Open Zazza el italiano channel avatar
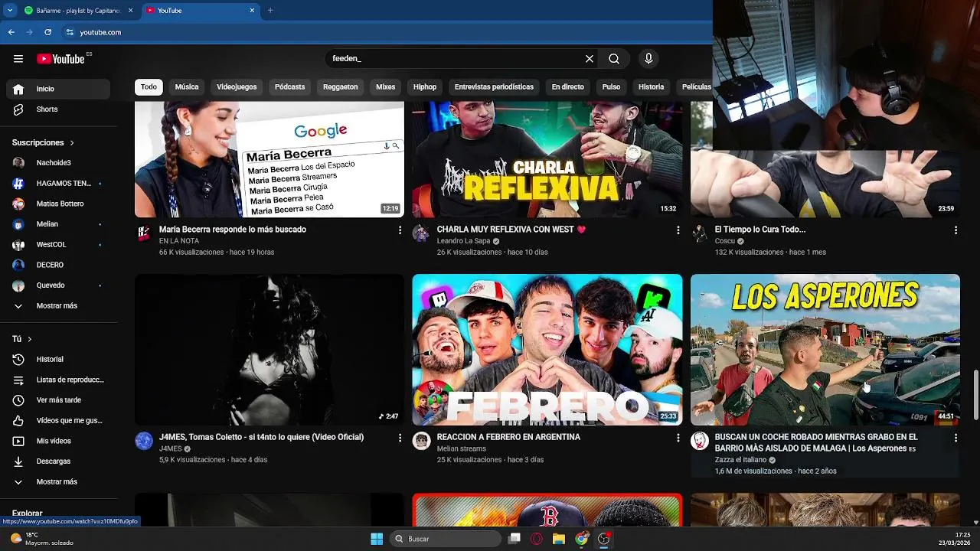The image size is (980, 551). (700, 441)
